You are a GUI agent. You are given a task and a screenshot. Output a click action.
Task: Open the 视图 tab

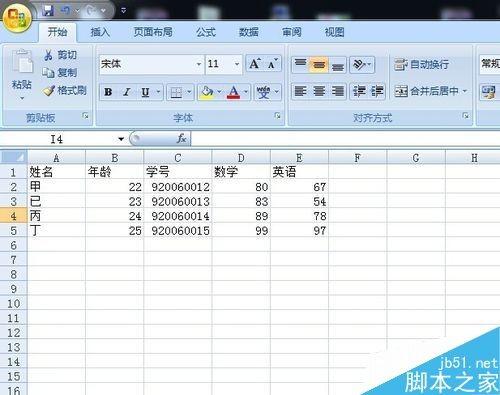click(x=334, y=32)
